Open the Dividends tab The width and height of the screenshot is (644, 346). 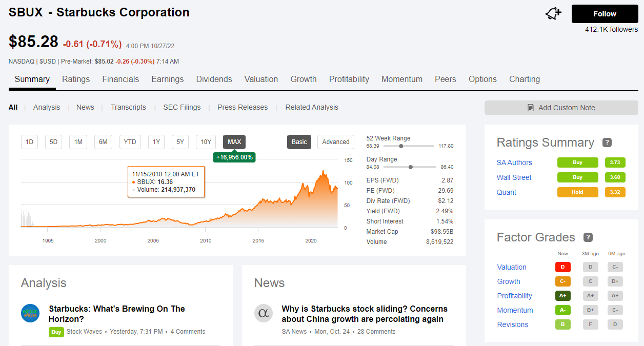click(x=214, y=79)
